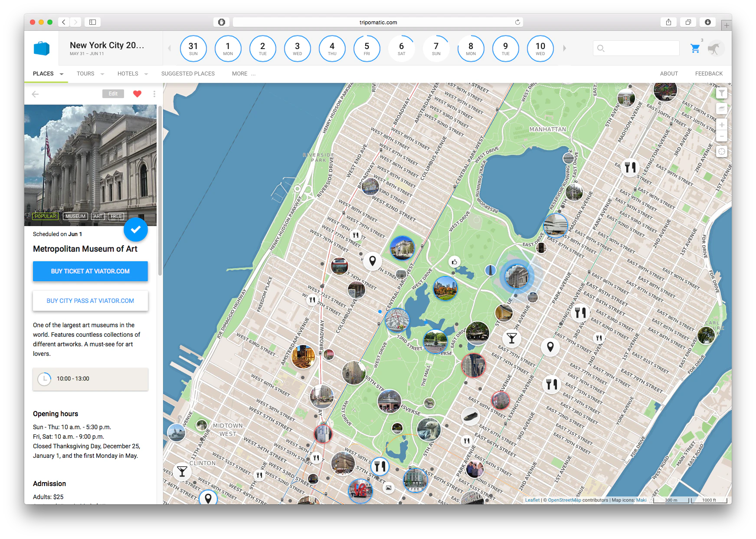The height and width of the screenshot is (539, 756).
Task: Open the Maki map icons link
Action: click(x=641, y=500)
